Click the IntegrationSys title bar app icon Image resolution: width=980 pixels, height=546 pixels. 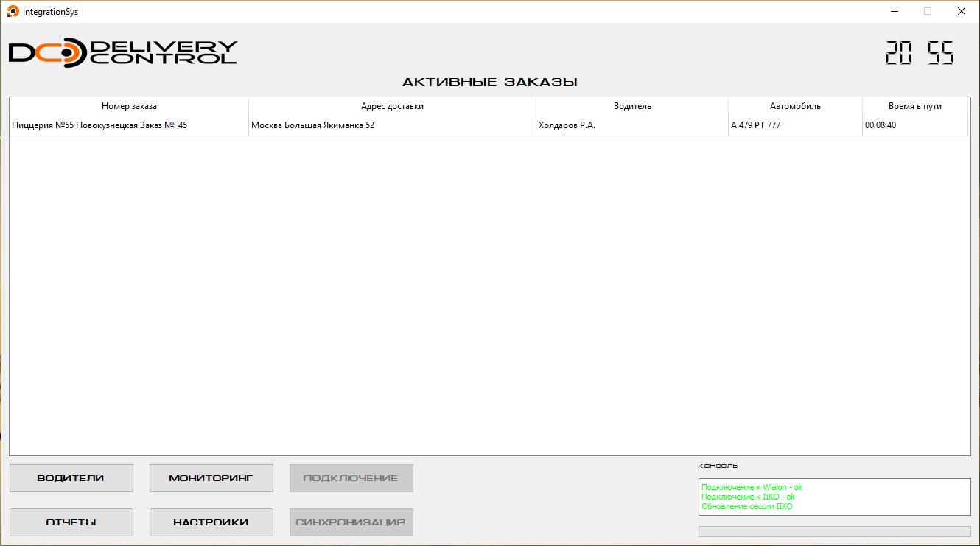[x=13, y=11]
